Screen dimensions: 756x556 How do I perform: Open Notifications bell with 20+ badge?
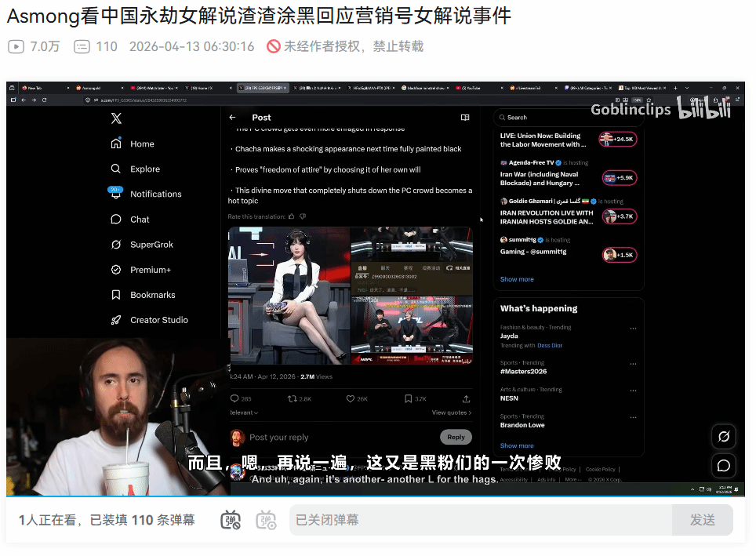click(x=116, y=194)
